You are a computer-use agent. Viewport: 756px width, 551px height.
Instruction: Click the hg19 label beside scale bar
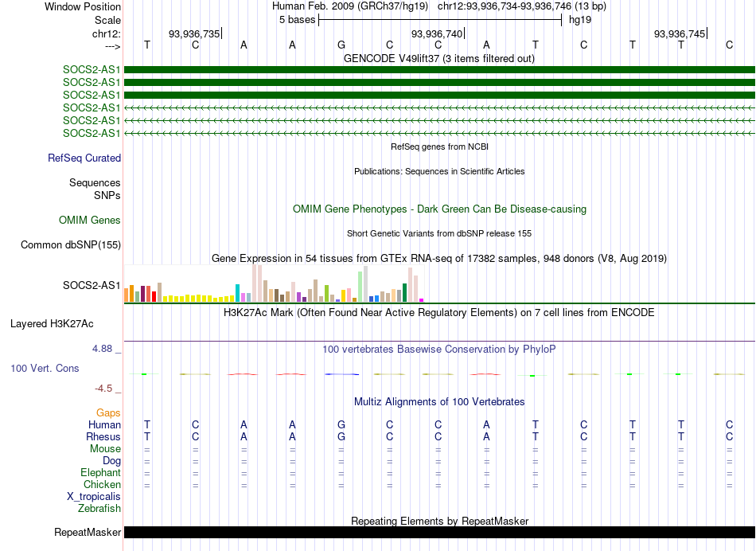(580, 20)
